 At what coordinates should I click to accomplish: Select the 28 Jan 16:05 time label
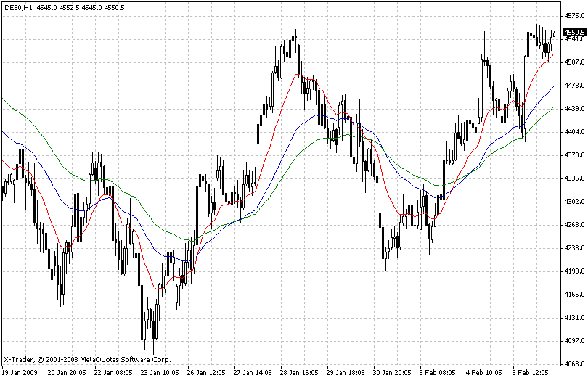point(299,373)
